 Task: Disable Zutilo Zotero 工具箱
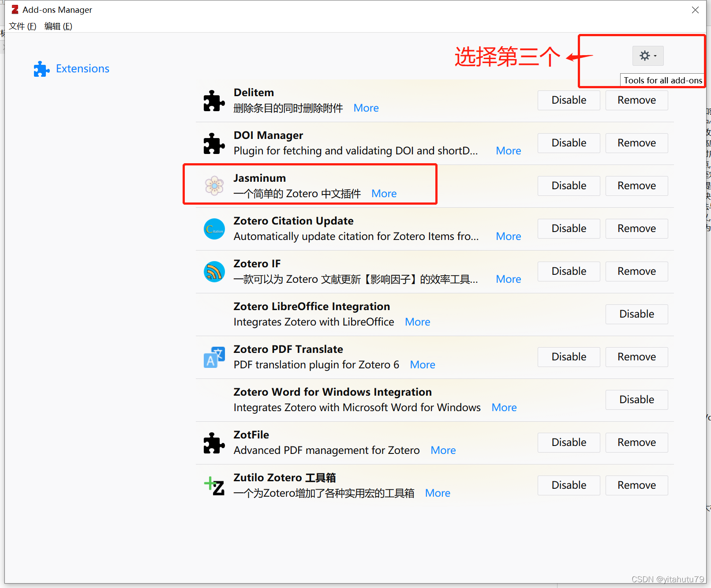(x=569, y=485)
